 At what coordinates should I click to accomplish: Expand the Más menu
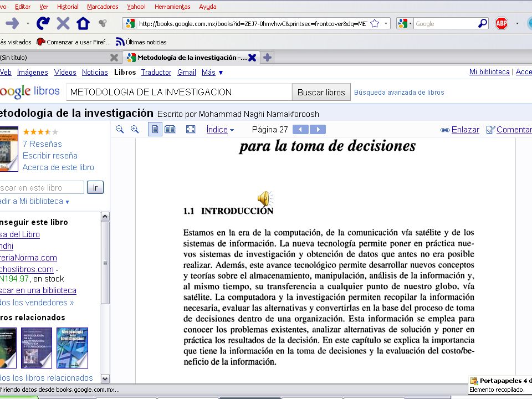[212, 72]
